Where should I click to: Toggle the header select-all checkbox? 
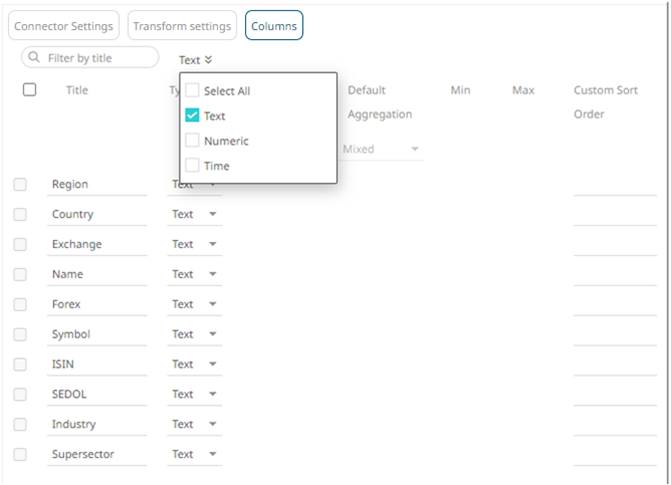30,90
